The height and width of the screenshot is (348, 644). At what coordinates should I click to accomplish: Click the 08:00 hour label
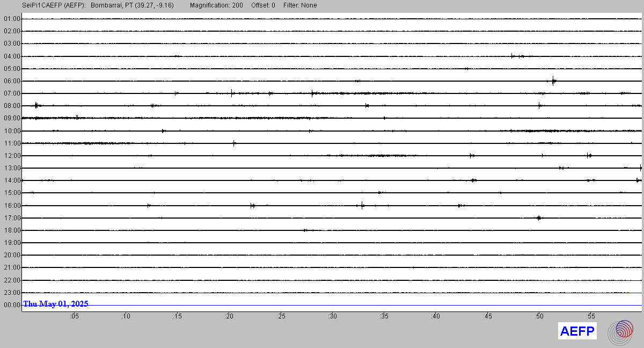[12, 106]
